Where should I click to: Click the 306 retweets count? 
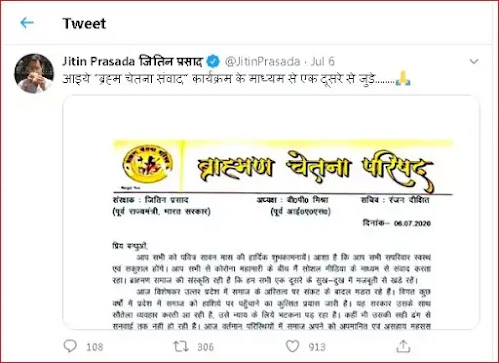pyautogui.click(x=205, y=347)
